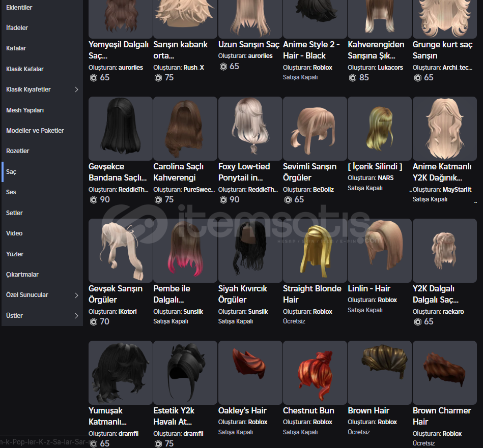
Task: Open Chestnut Bun thumbnail
Action: coord(315,373)
